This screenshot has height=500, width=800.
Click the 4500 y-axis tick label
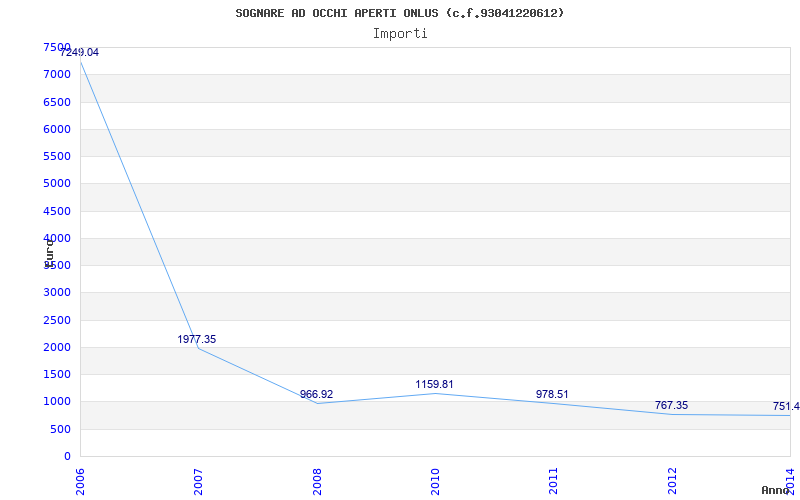(x=57, y=211)
